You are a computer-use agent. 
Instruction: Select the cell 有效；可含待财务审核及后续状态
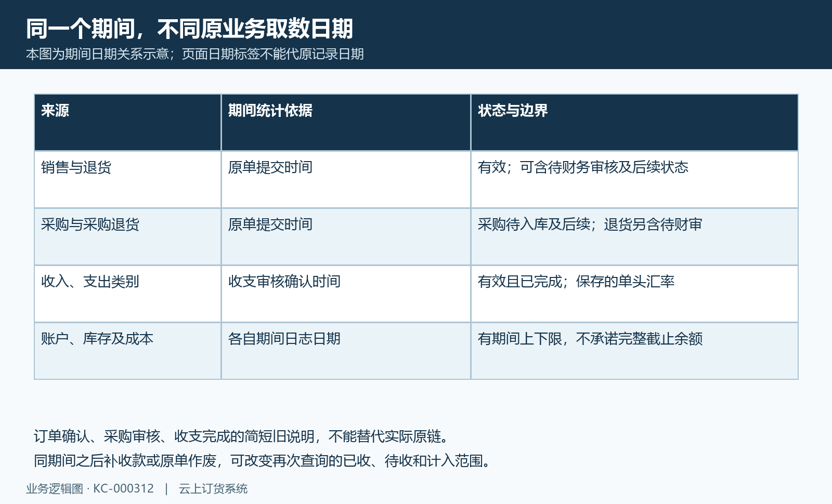(634, 180)
